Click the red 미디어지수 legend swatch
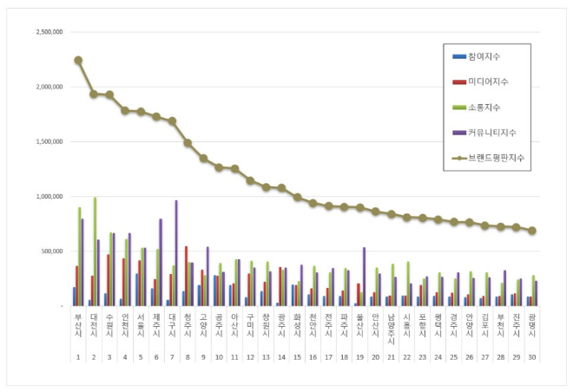The width and height of the screenshot is (573, 392). click(459, 82)
